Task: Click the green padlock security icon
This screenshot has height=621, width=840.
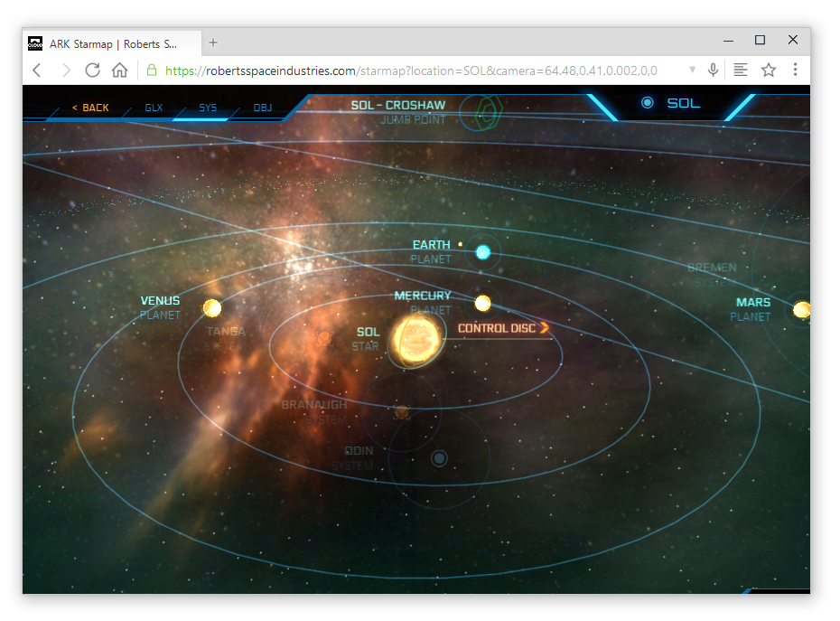Action: click(x=152, y=71)
